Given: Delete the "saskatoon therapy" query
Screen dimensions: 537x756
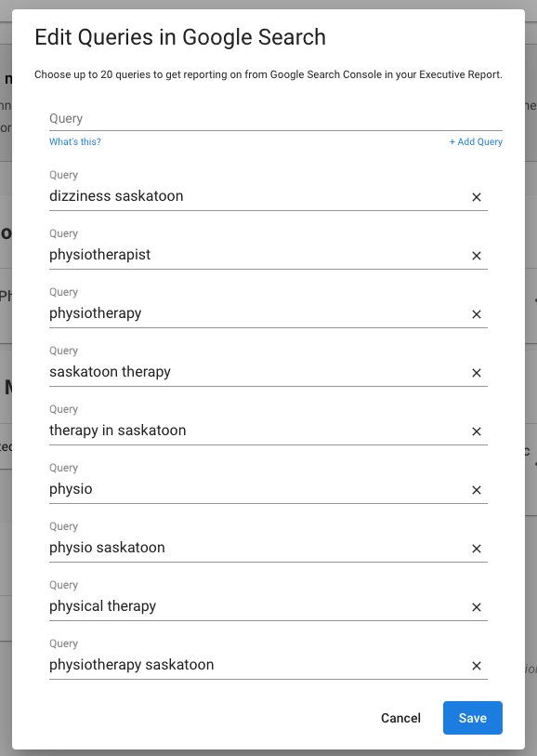Looking at the screenshot, I should [476, 373].
